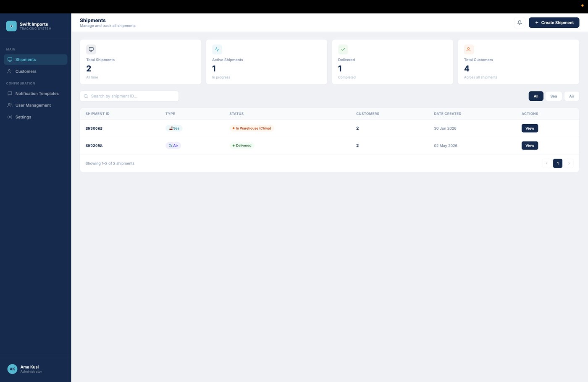The height and width of the screenshot is (382, 588).
Task: Click the ACTIONS column header
Action: [x=530, y=114]
